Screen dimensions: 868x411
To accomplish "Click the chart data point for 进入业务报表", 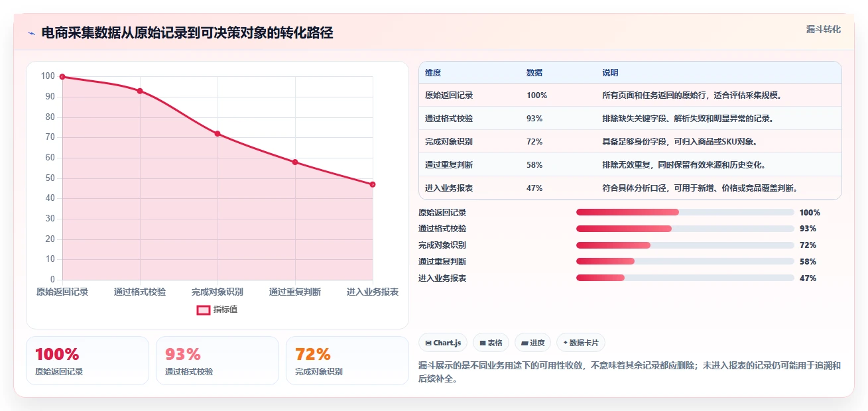I will pyautogui.click(x=373, y=184).
